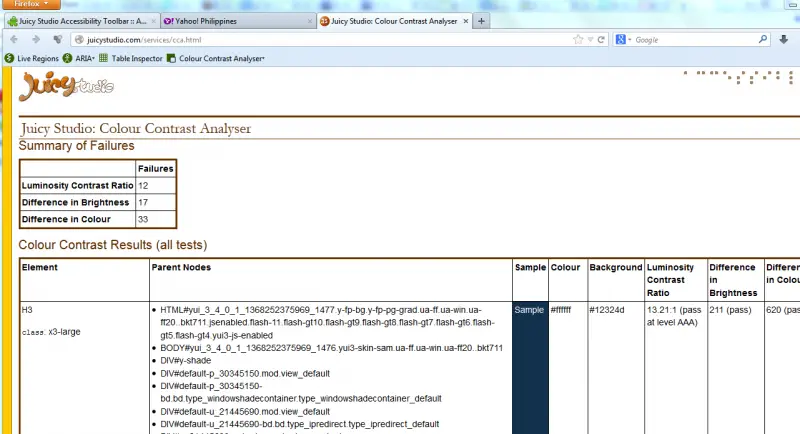Click the failures value 33
The image size is (800, 434).
[143, 219]
